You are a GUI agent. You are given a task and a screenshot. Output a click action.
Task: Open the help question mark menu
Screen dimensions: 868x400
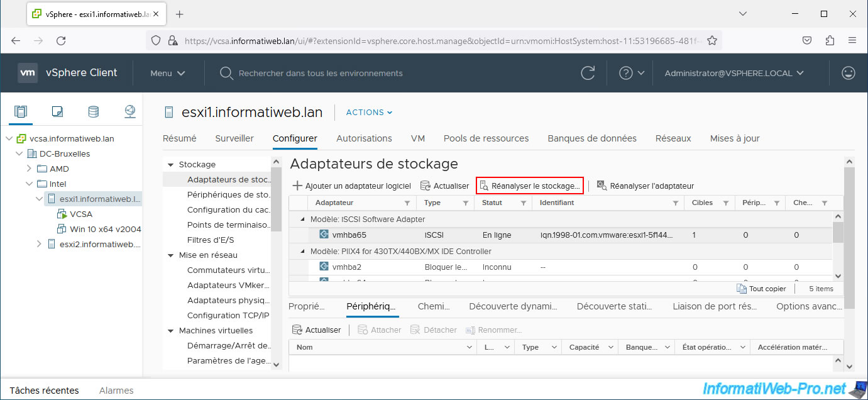pyautogui.click(x=632, y=73)
